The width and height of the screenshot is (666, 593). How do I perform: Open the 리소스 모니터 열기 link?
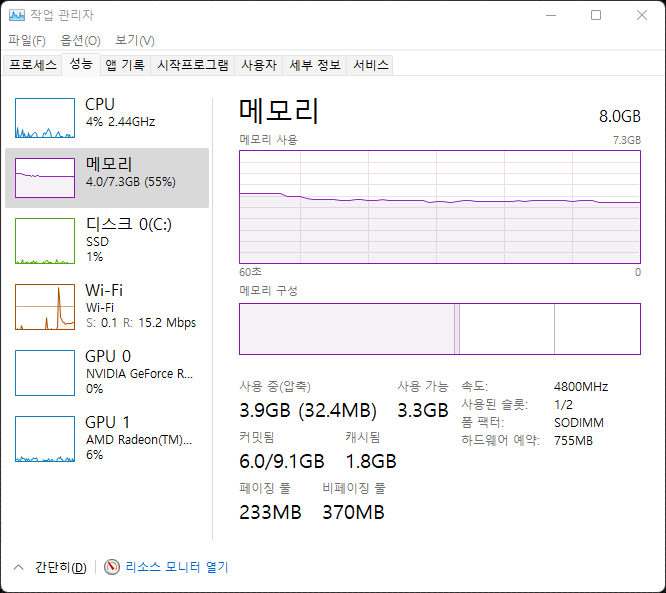tap(176, 567)
